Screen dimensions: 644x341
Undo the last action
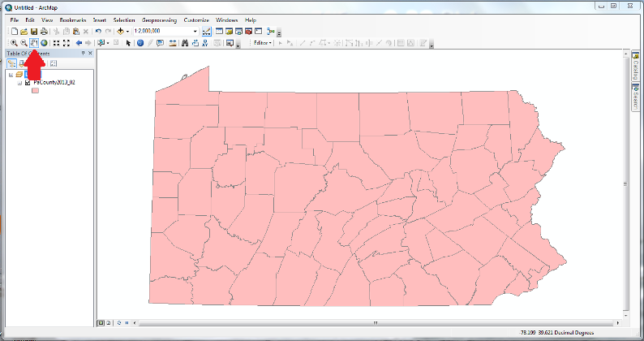click(x=98, y=32)
